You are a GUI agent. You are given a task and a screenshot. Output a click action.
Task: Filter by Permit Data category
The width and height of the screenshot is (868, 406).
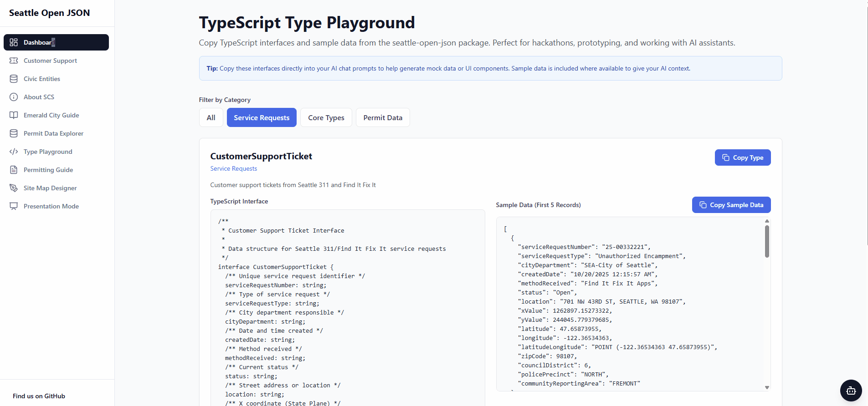[x=383, y=117]
